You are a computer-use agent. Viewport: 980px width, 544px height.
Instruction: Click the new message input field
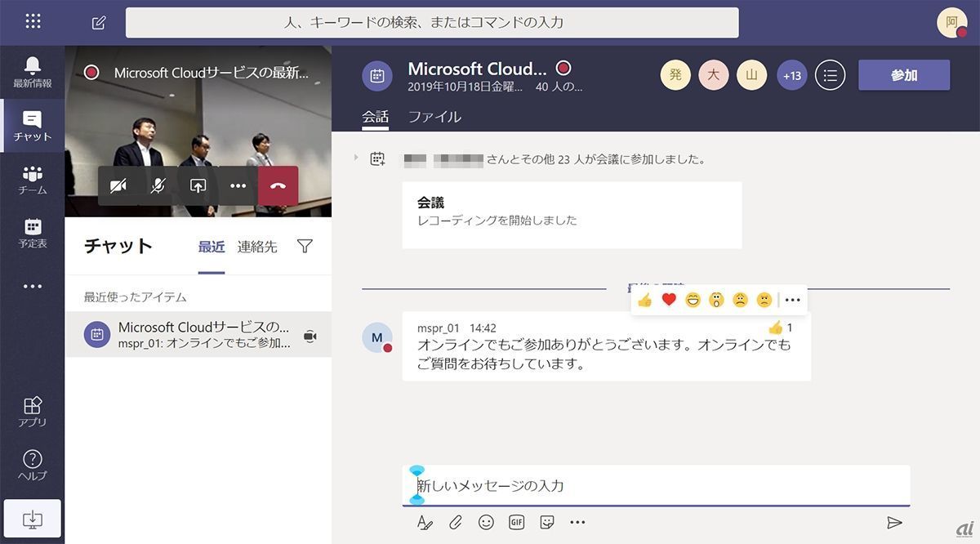[655, 485]
